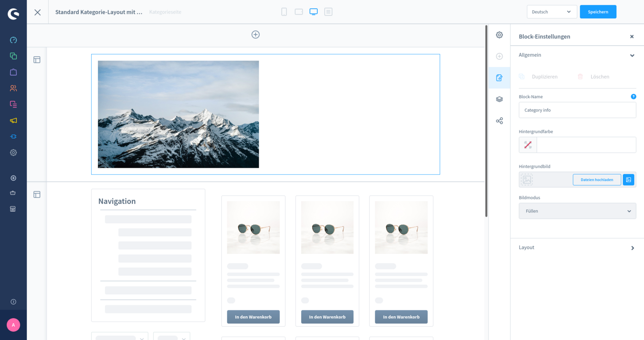Click the third product's 'In den Warenkorb' button
The width and height of the screenshot is (644, 340).
tap(401, 317)
